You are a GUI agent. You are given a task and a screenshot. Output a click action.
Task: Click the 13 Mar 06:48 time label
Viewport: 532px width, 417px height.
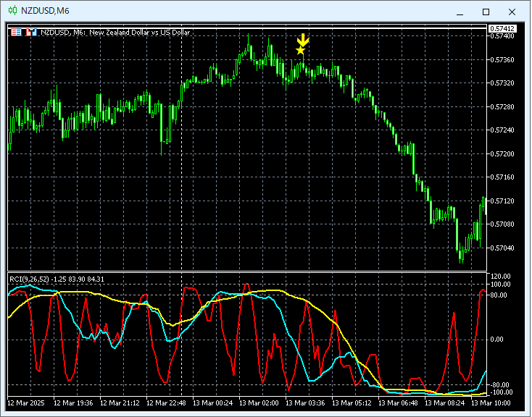(399, 403)
